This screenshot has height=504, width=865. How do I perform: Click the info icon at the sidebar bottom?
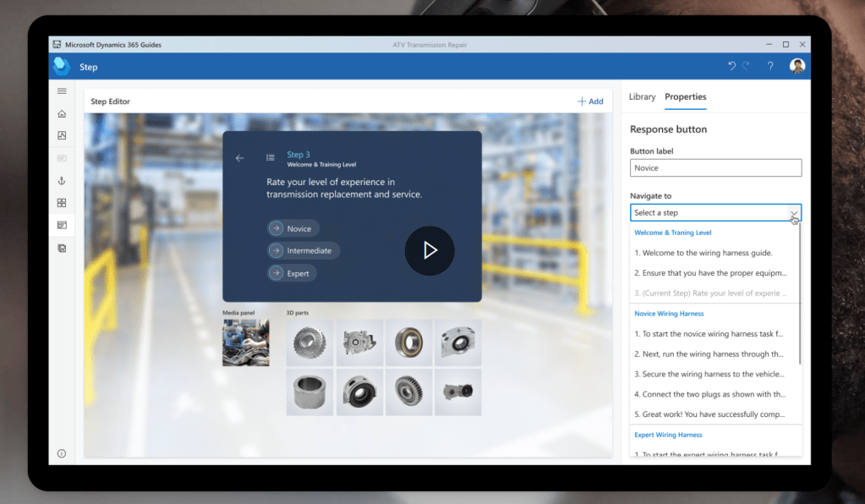click(x=62, y=453)
